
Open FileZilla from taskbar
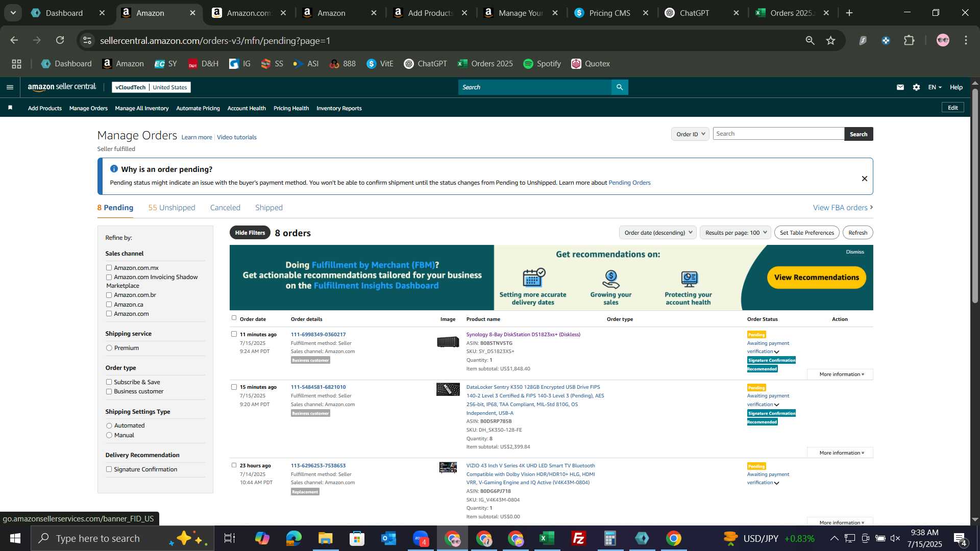click(579, 538)
